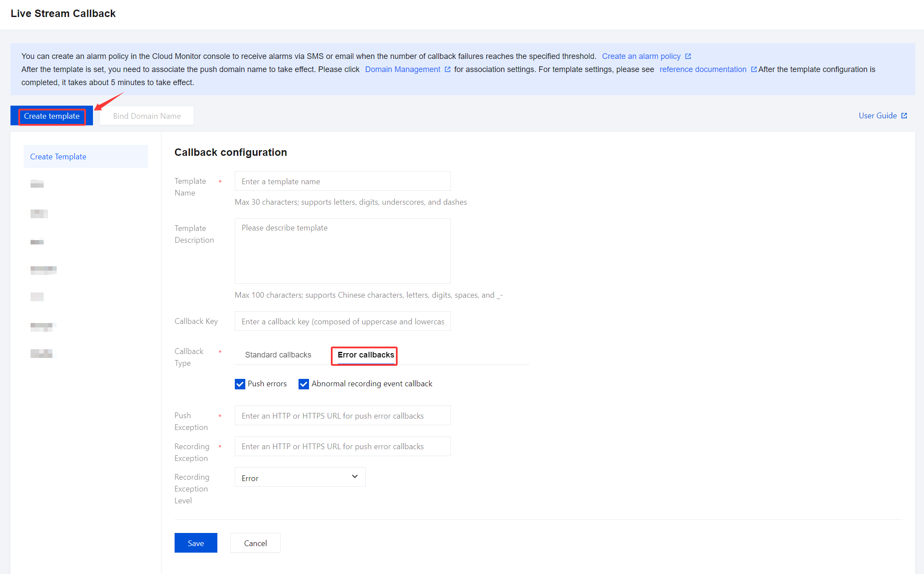
Task: Click the chevron arrow on Error dropdown
Action: coord(355,477)
